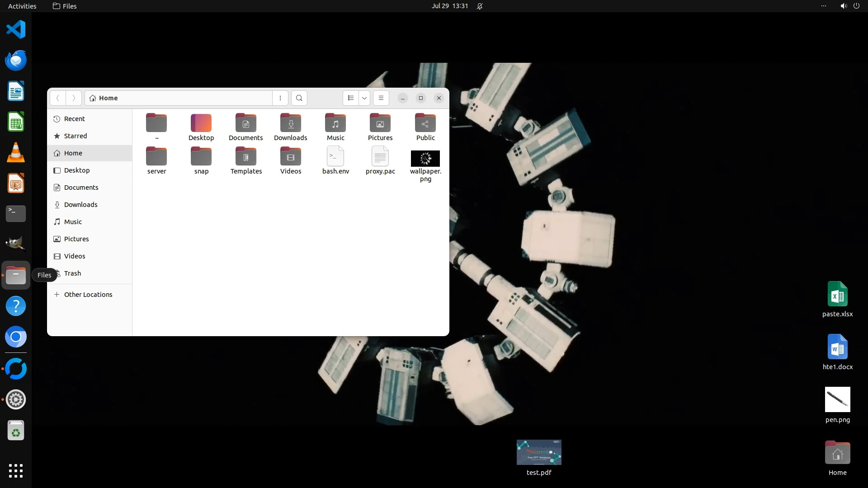Select the Downloads folder in grid
This screenshot has height=488, width=868.
pos(290,123)
